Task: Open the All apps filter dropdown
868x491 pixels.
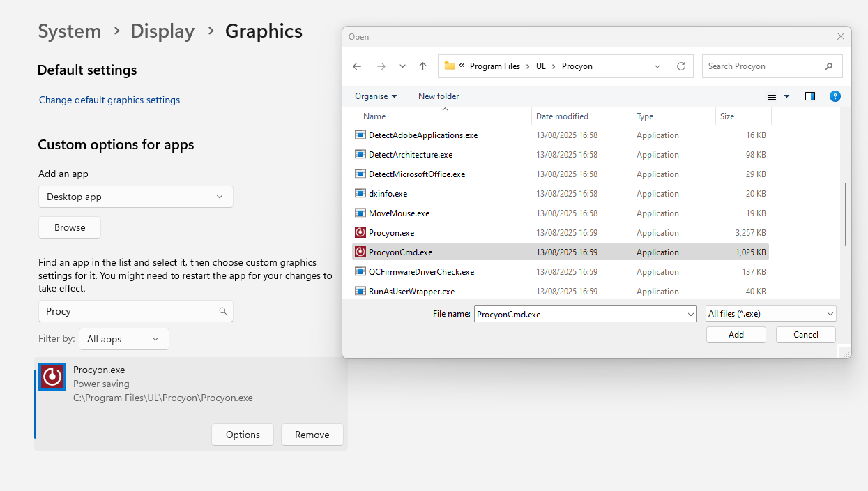Action: tap(124, 339)
